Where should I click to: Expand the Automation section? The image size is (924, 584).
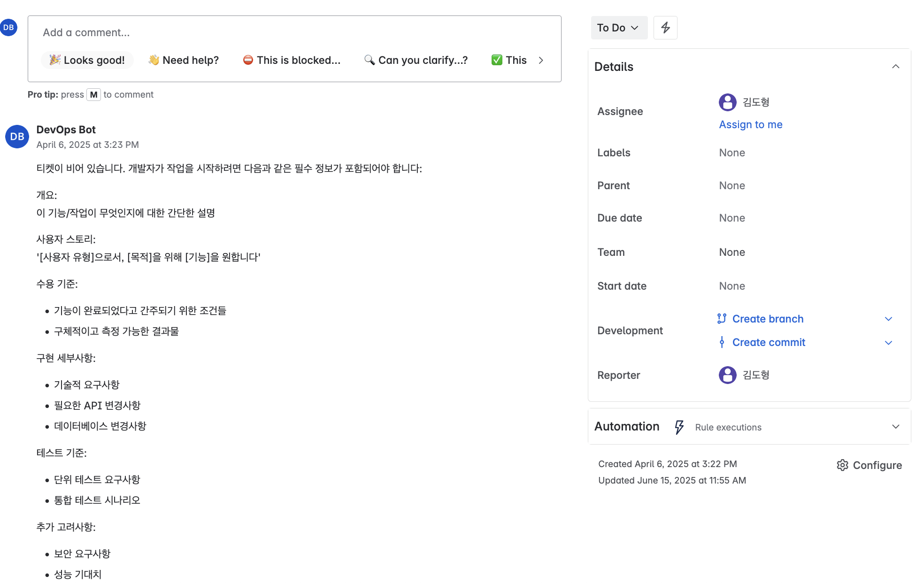pos(895,427)
